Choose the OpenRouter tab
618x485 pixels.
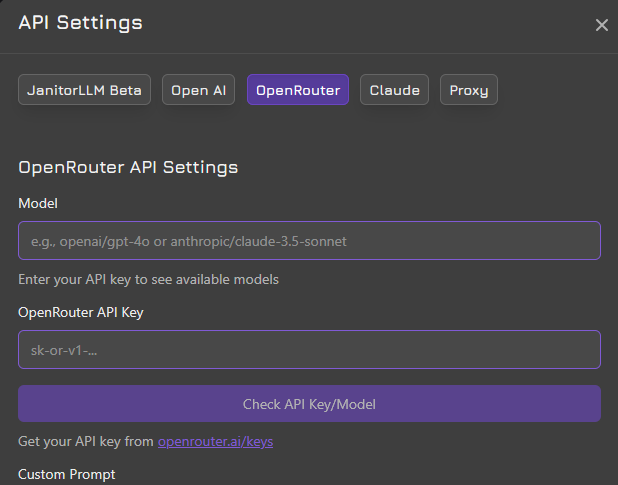298,90
